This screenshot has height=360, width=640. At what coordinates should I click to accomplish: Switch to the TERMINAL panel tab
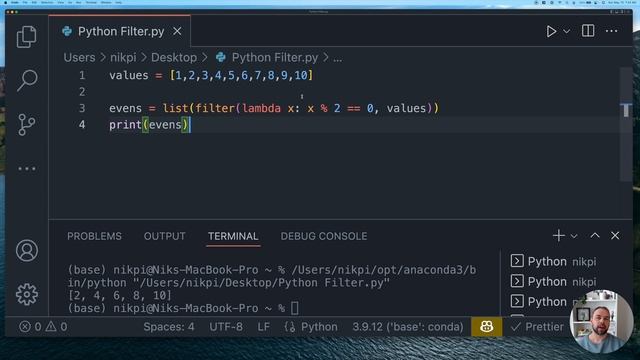point(233,236)
